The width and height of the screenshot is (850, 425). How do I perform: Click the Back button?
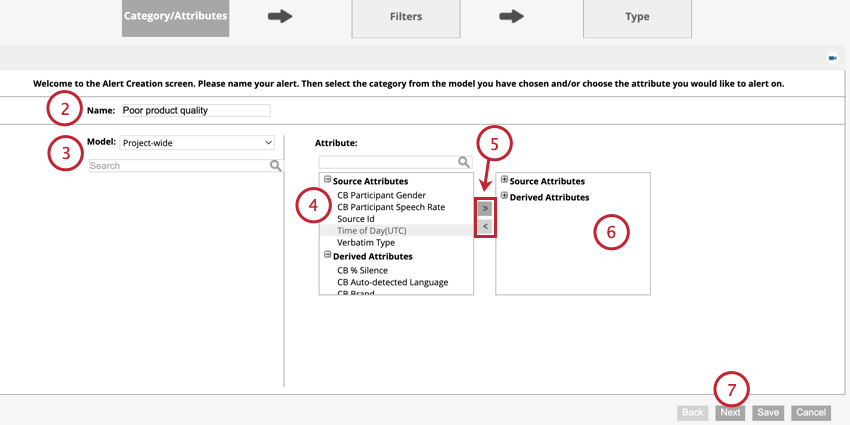coord(693,413)
